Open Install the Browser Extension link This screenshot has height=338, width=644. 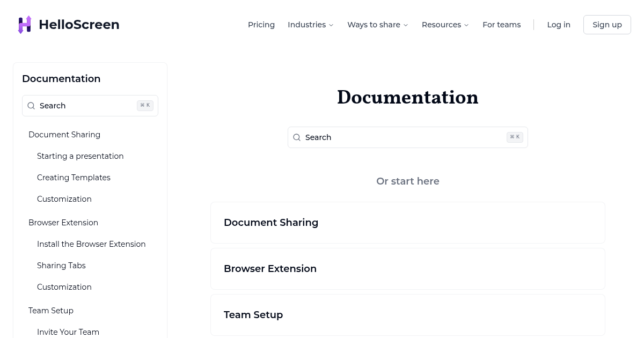[x=91, y=244]
